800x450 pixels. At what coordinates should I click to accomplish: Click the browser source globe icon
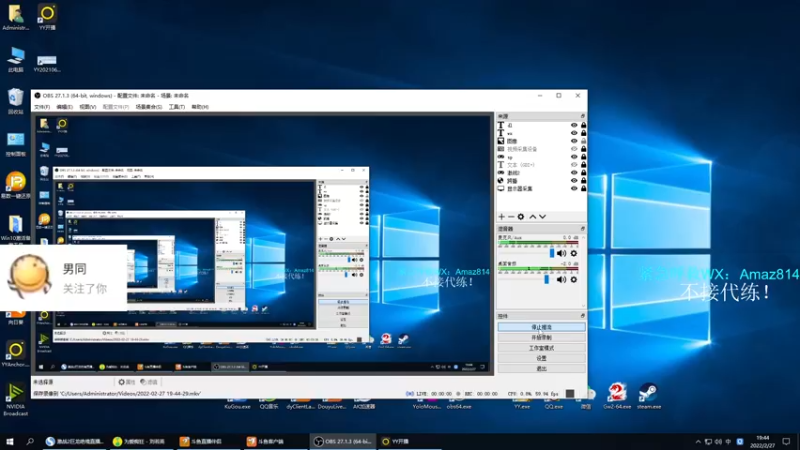501,181
